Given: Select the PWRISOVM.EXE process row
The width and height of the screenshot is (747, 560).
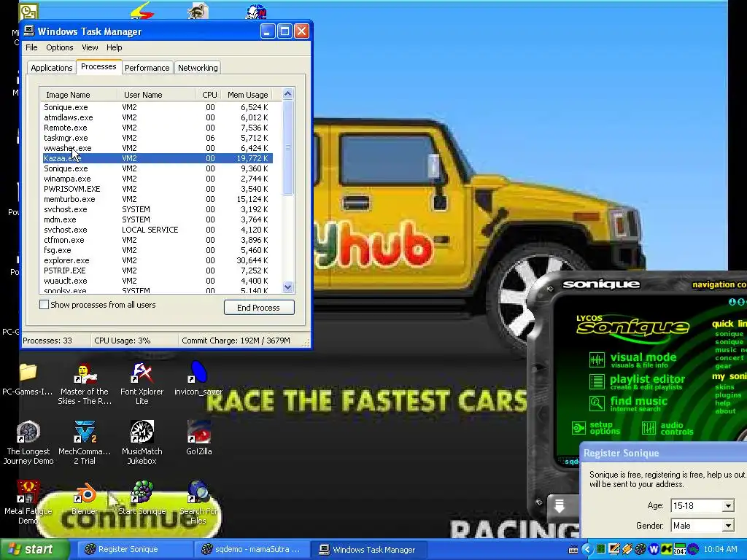Looking at the screenshot, I should (x=158, y=189).
